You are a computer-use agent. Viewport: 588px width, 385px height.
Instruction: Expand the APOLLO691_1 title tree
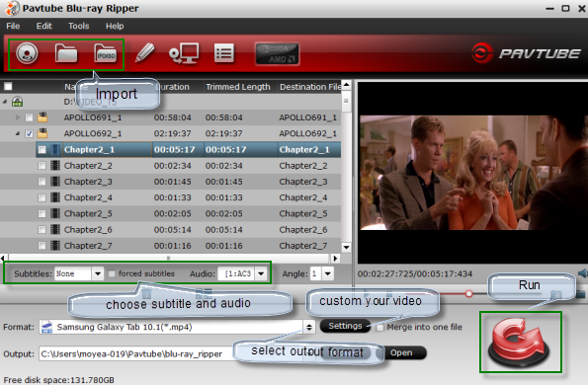click(17, 117)
